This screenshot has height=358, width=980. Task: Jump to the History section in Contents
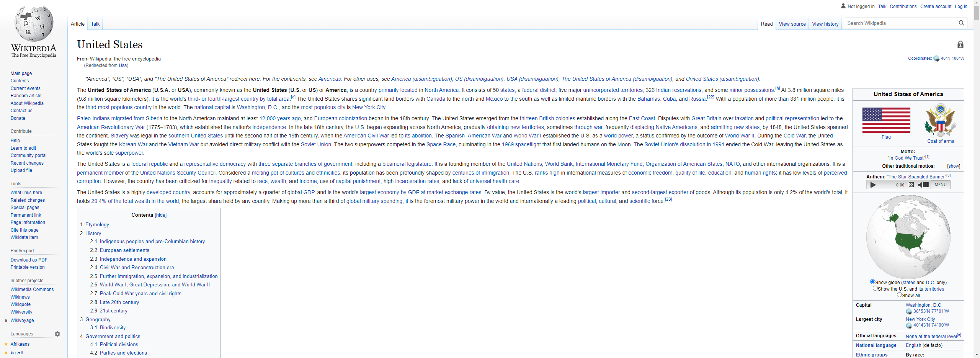tap(93, 234)
